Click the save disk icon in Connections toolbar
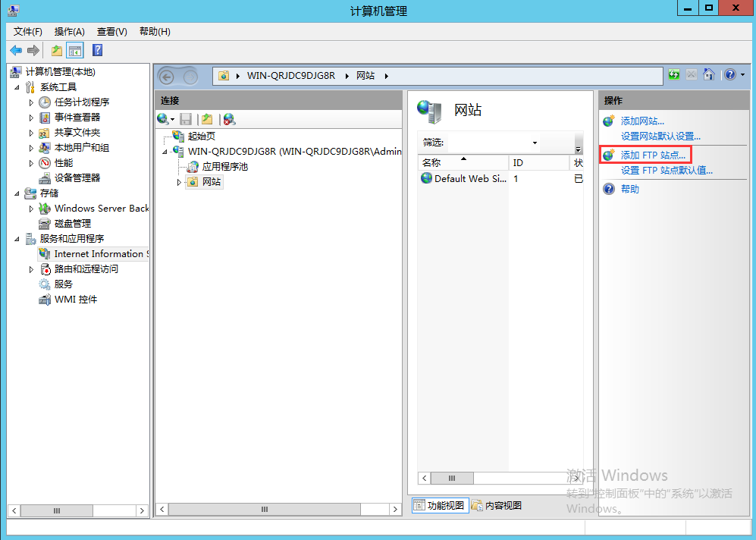This screenshot has height=540, width=756. click(x=186, y=119)
